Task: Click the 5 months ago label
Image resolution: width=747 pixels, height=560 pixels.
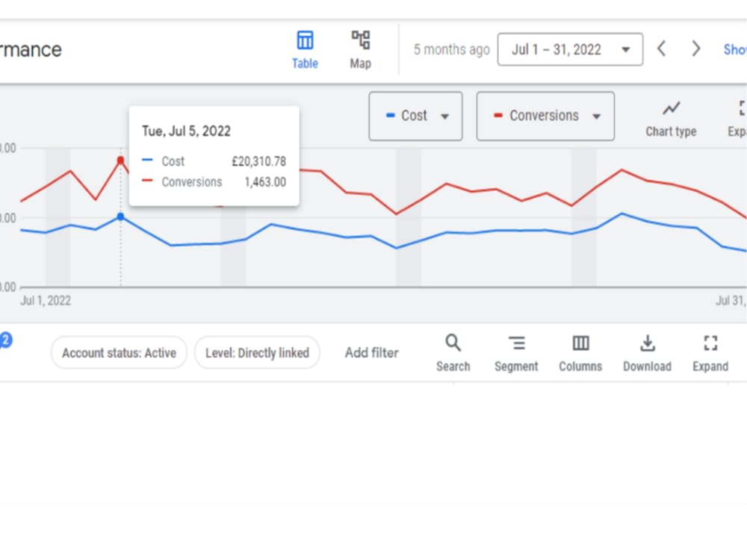Action: [x=452, y=49]
